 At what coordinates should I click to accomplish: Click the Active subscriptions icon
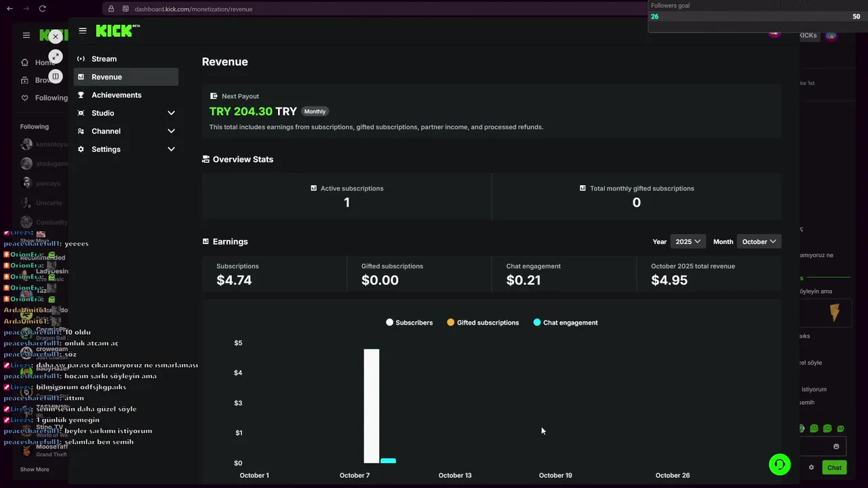coord(313,188)
